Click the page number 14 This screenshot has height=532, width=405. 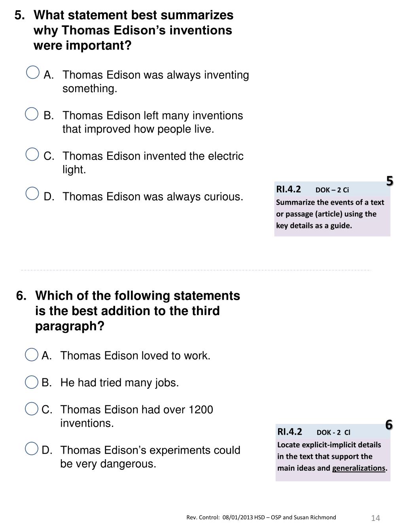point(375,518)
